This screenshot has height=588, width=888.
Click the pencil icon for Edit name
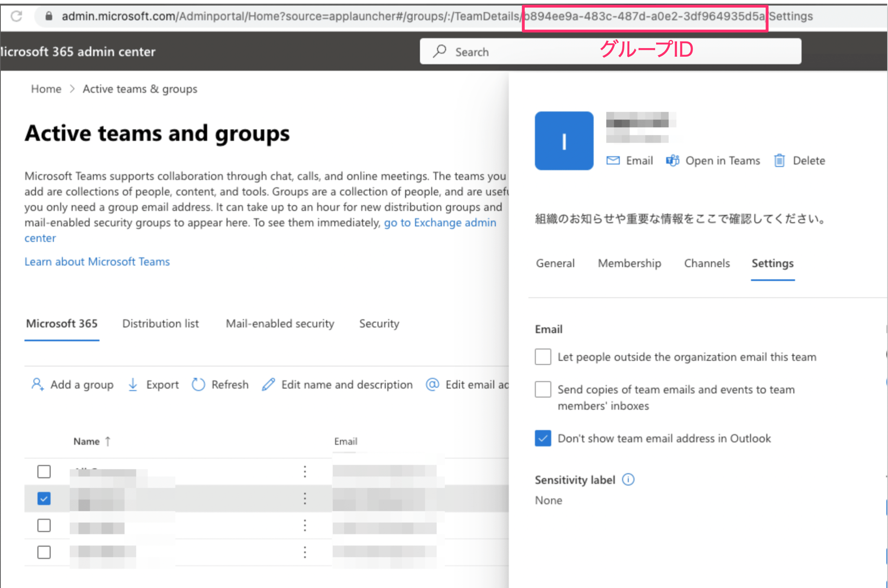click(x=268, y=385)
